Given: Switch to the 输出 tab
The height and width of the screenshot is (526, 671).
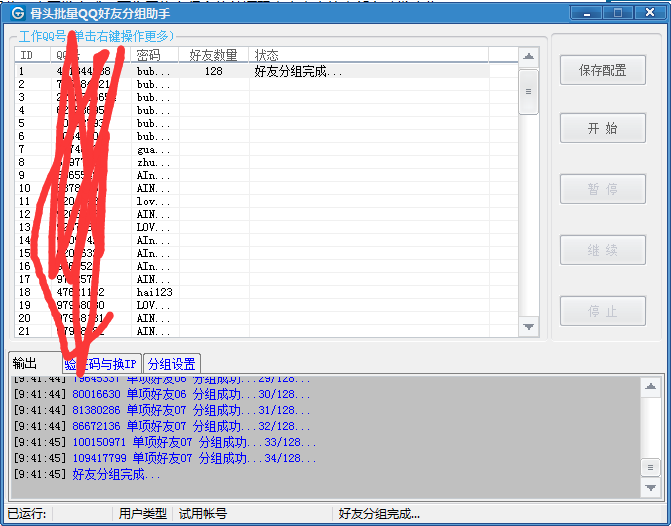Looking at the screenshot, I should click(25, 363).
